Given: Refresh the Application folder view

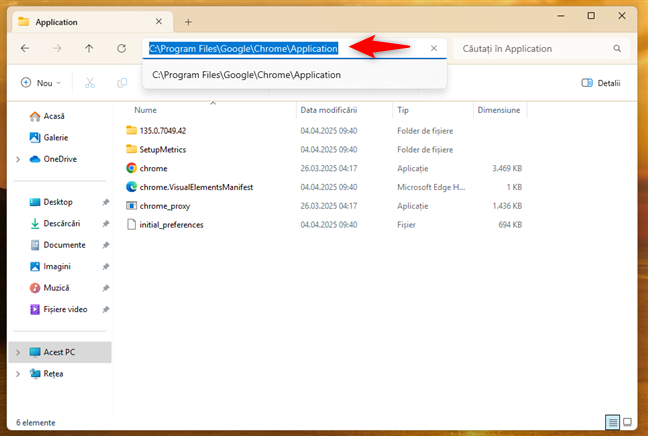Looking at the screenshot, I should (121, 48).
